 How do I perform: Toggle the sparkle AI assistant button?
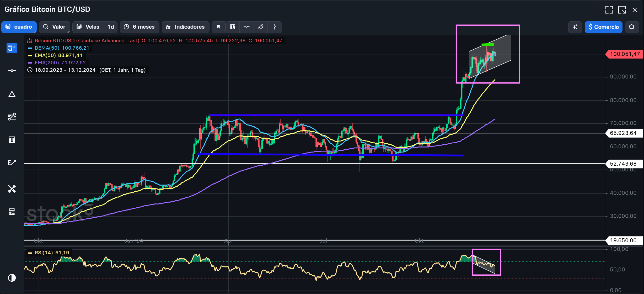click(x=575, y=27)
